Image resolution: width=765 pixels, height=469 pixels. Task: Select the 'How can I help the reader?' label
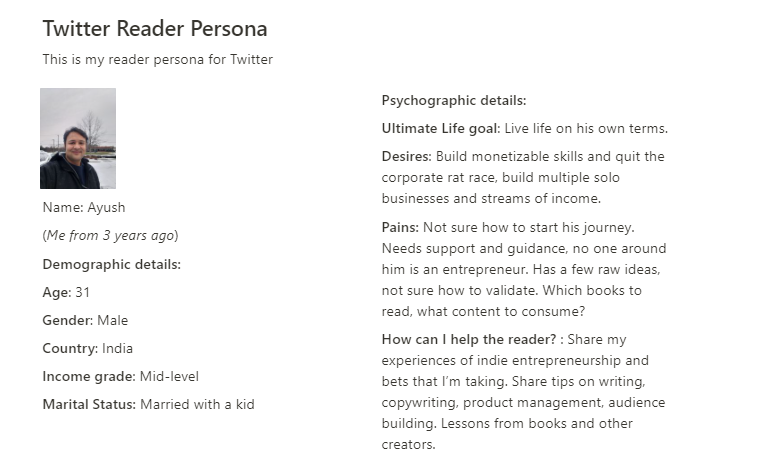[x=469, y=339]
